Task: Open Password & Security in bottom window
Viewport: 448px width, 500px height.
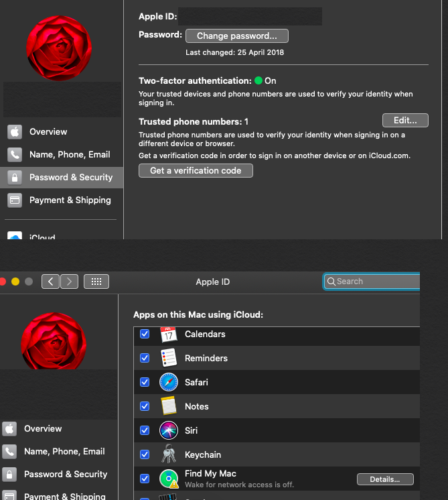Action: [59, 475]
